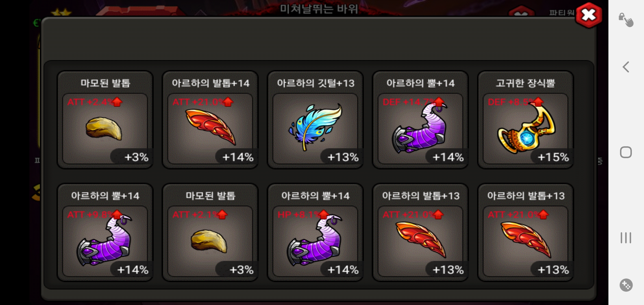Viewport: 644px width, 305px height.
Task: Close the item popup with red X
Action: [x=589, y=15]
